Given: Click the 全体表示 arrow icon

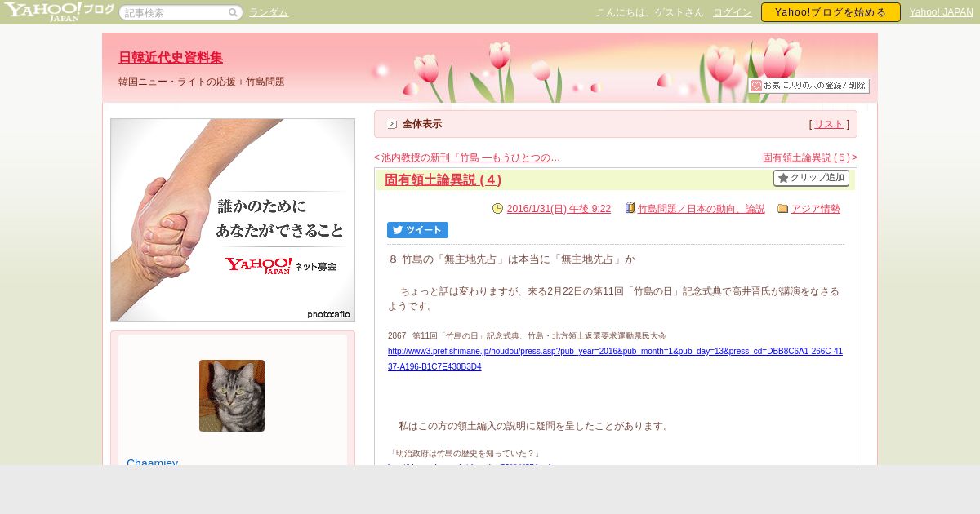Looking at the screenshot, I should point(392,124).
